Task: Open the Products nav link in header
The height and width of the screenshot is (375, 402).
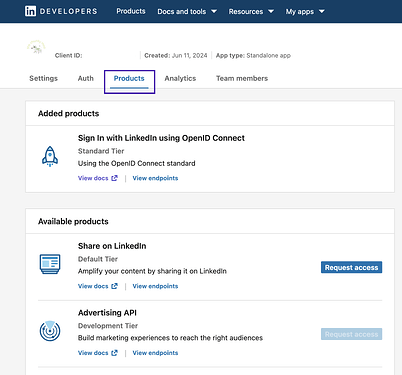Action: point(131,11)
